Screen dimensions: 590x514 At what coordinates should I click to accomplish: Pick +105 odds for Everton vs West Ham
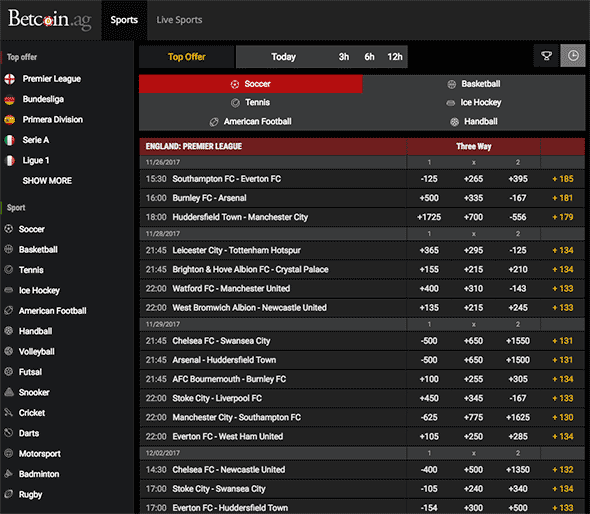[429, 436]
